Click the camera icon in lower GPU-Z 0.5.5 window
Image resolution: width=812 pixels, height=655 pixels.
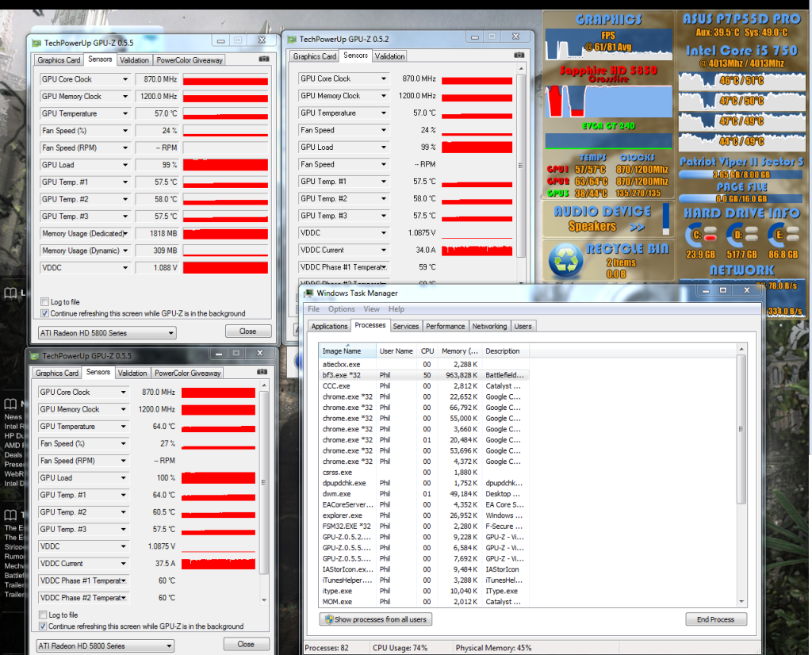tap(262, 372)
